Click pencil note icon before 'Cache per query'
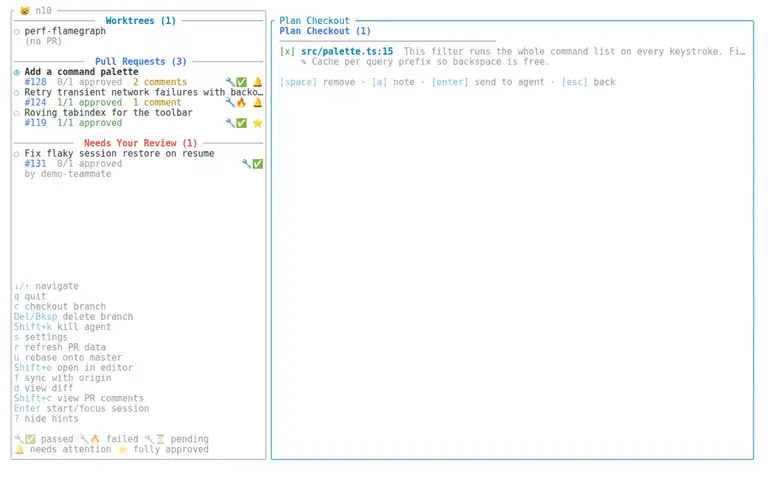 tap(304, 62)
